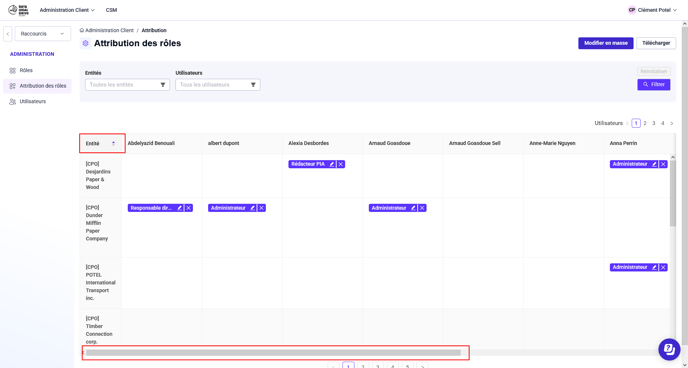
Task: Go to next page of Utilisateurs columns
Action: (x=672, y=123)
